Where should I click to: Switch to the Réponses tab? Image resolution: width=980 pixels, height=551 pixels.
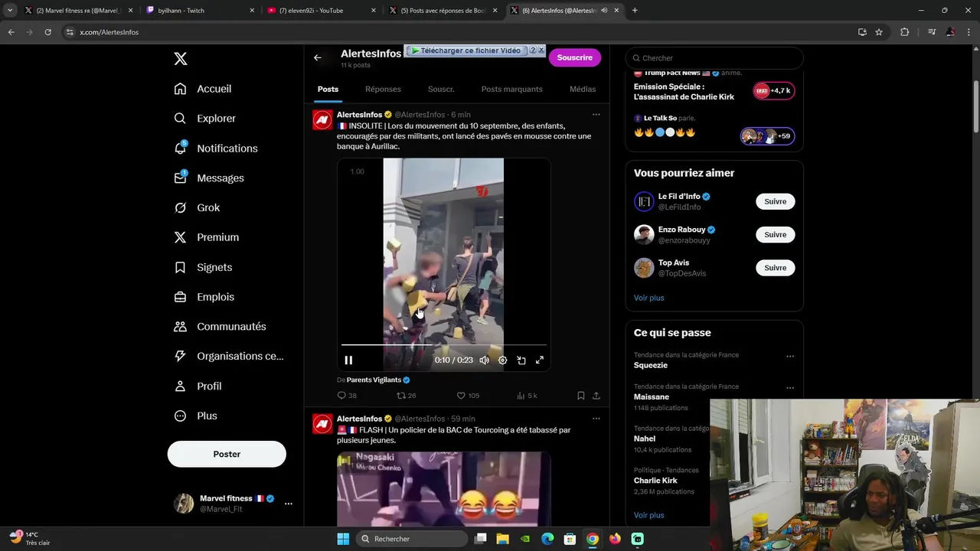(383, 89)
